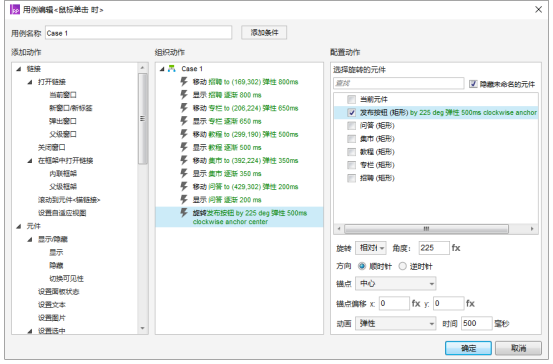Select 内联框架 action
Image resolution: width=553 pixels, height=364 pixels.
tap(63, 174)
